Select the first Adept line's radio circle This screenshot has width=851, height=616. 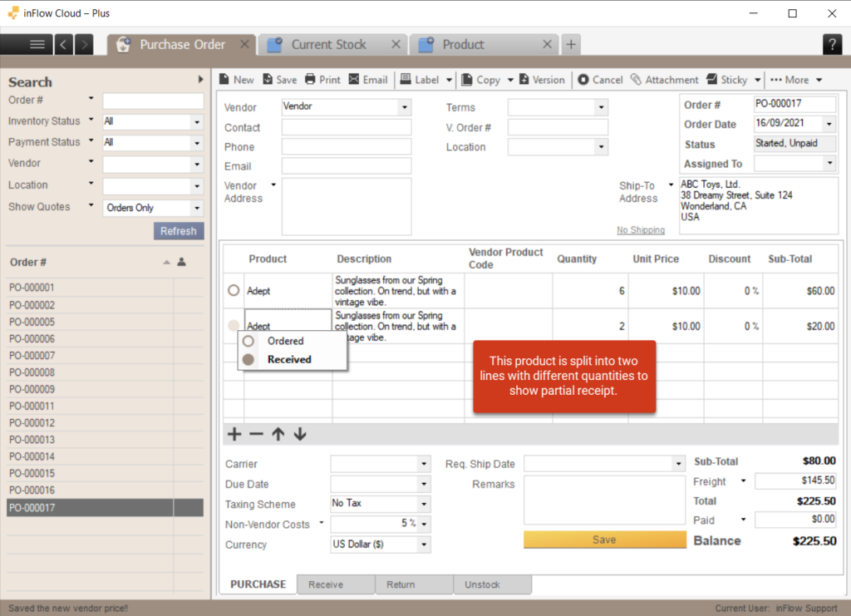click(x=234, y=290)
